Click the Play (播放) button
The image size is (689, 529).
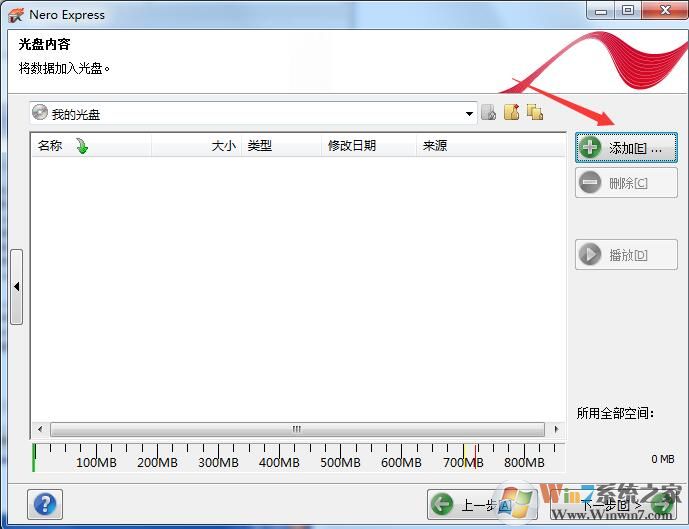(626, 254)
